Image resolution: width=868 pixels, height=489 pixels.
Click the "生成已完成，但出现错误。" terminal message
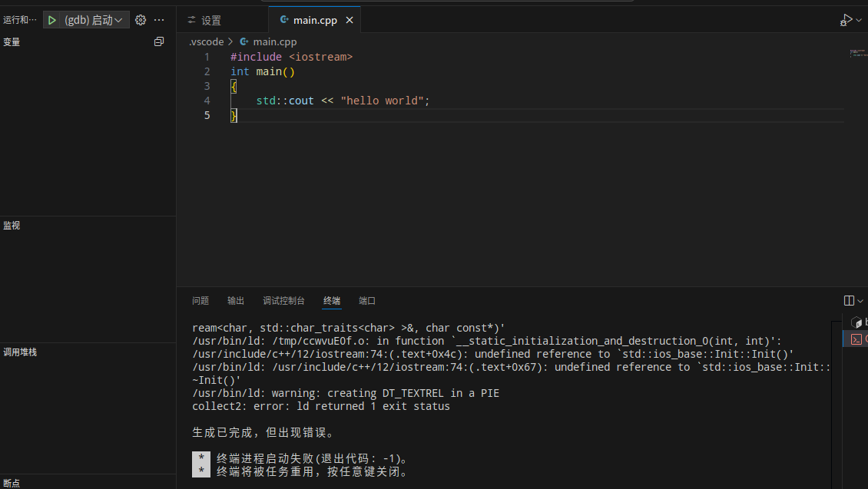pos(263,433)
